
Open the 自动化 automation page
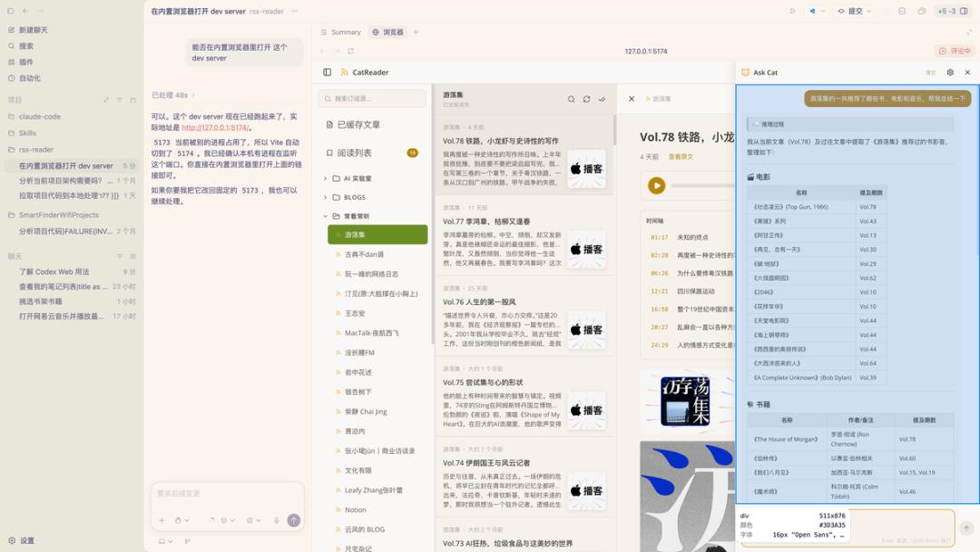[x=24, y=78]
